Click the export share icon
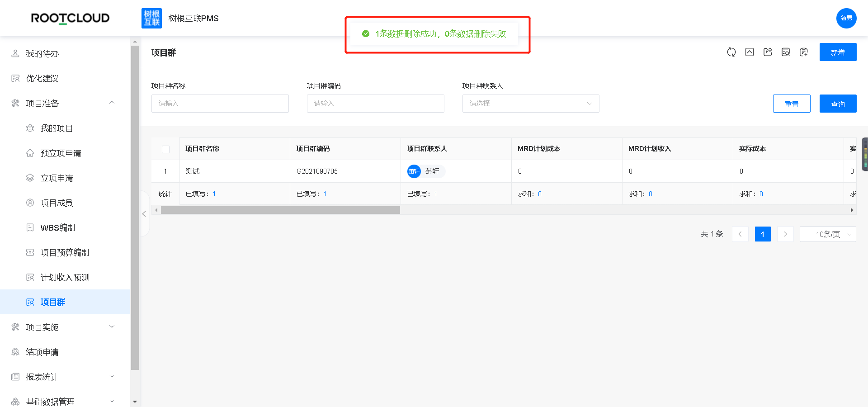The height and width of the screenshot is (407, 868). pos(768,52)
